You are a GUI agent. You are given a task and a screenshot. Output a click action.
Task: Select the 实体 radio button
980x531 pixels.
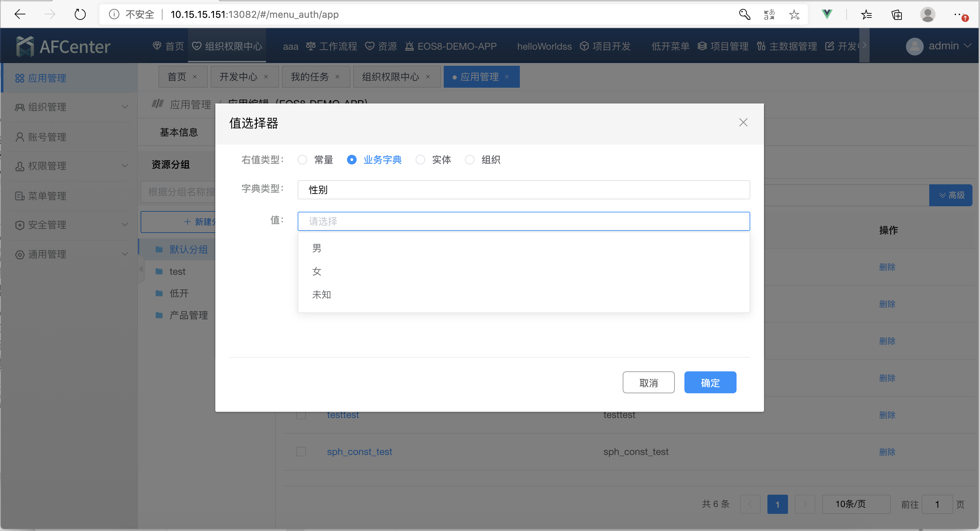click(420, 160)
